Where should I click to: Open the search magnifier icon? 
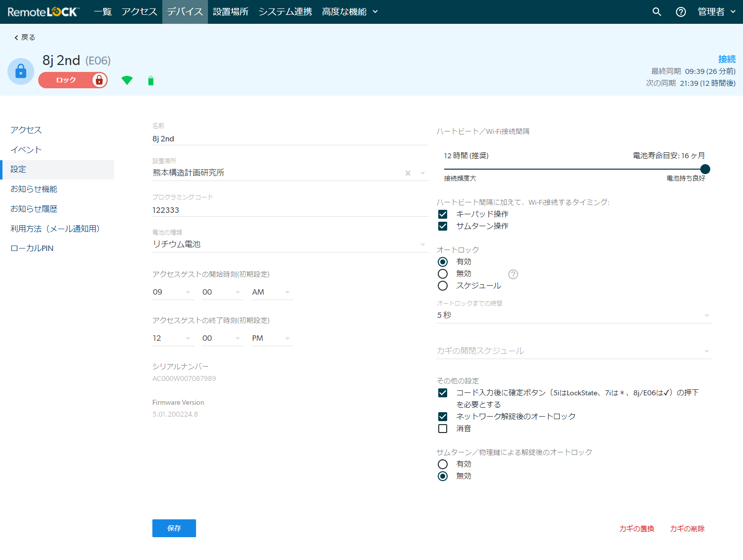(657, 12)
